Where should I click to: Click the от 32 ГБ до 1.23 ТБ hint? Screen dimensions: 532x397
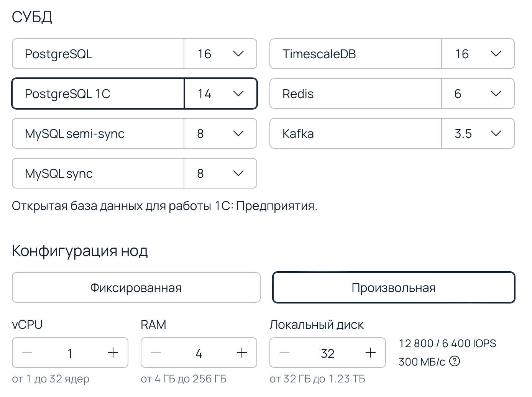[x=317, y=379]
